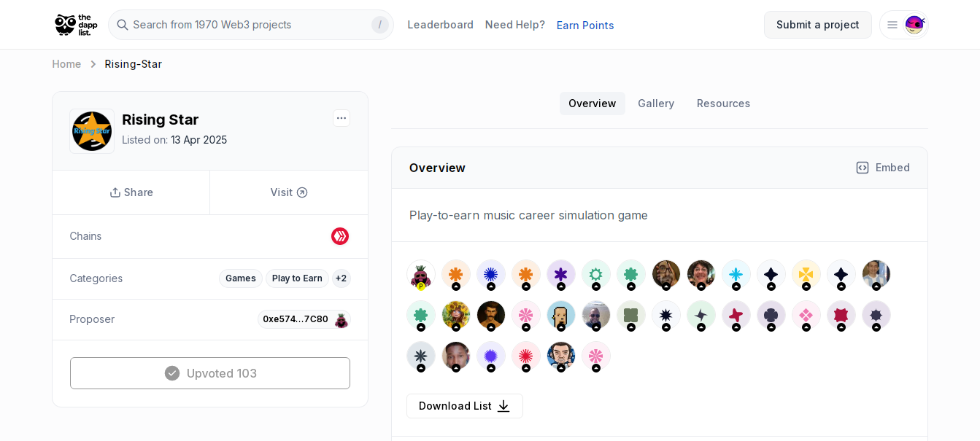The image size is (980, 441).
Task: Click the Embed code icon
Action: point(863,168)
